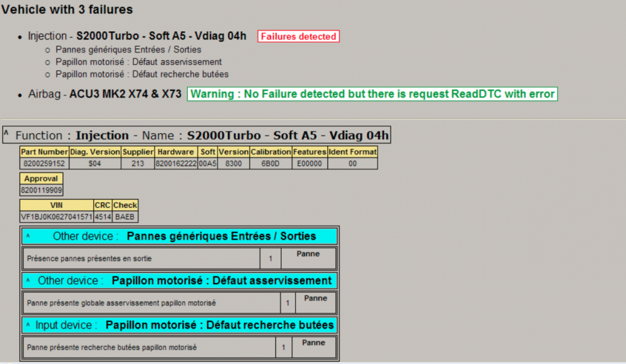Collapse Papillon motorisé Défaut asservissement caret
This screenshot has height=364, width=626.
point(28,280)
